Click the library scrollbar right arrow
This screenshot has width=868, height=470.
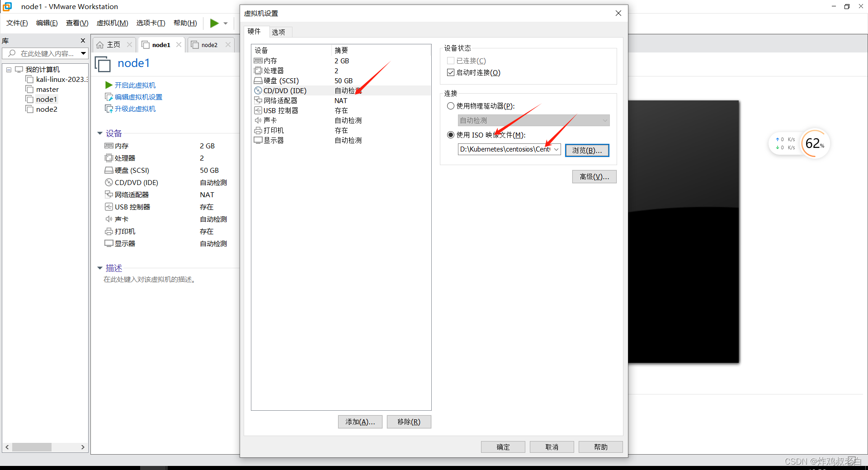pyautogui.click(x=83, y=447)
